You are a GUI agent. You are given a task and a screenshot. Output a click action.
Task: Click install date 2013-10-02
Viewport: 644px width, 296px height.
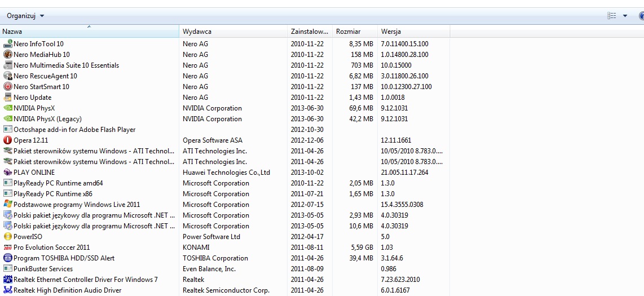tap(307, 173)
